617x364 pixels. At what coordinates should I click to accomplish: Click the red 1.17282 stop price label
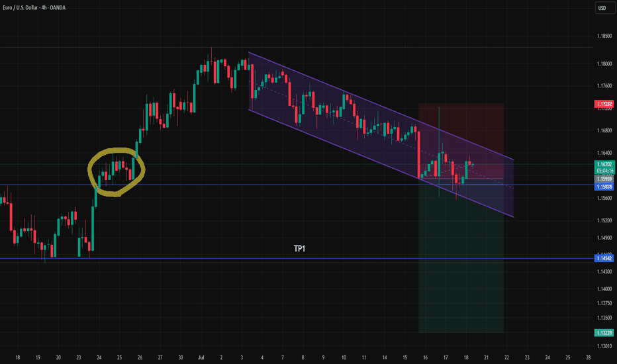click(604, 104)
